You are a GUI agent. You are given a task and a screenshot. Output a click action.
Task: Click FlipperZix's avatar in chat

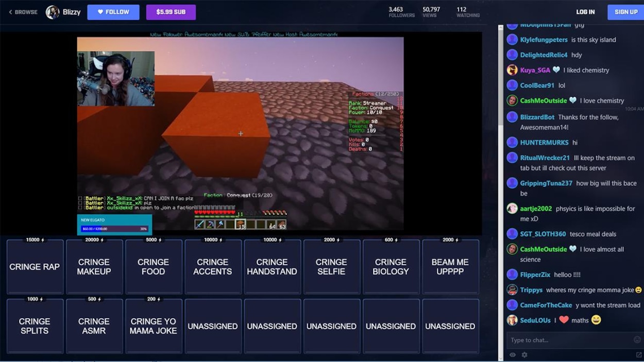(512, 274)
